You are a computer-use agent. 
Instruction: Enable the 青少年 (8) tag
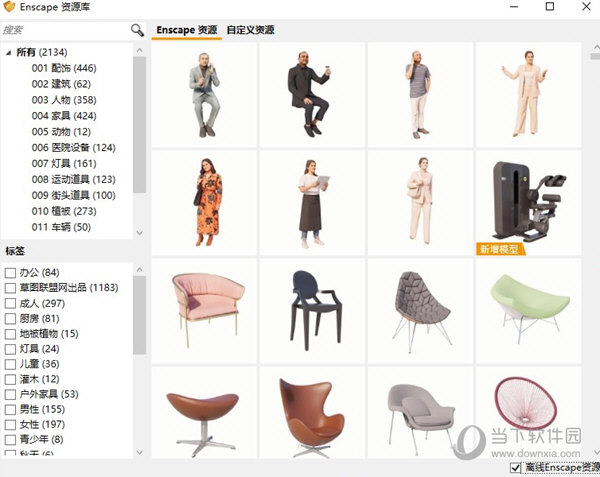(10, 440)
